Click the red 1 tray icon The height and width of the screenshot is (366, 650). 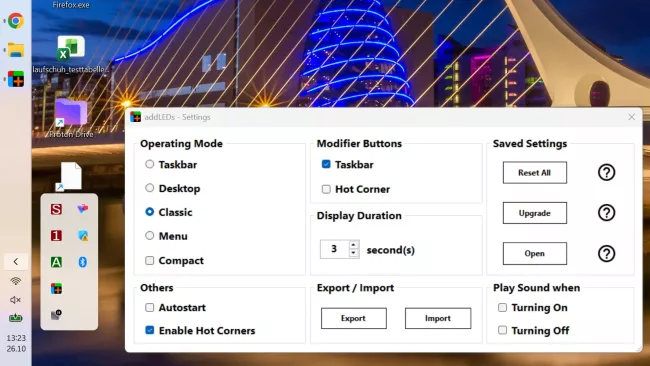[x=56, y=235]
